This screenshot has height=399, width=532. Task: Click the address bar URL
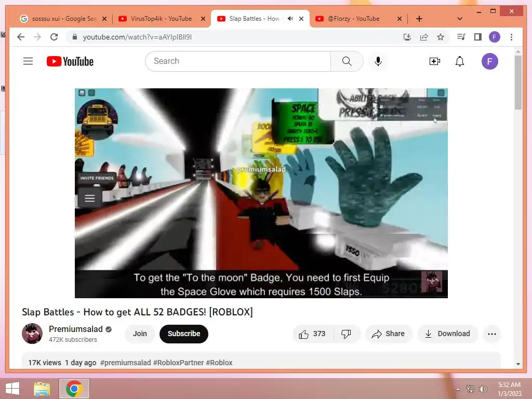tap(137, 37)
